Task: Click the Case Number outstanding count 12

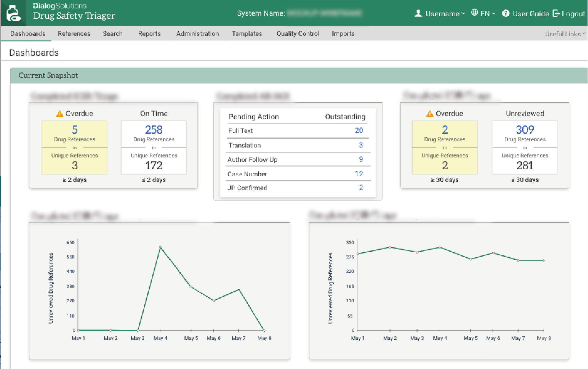Action: (359, 174)
